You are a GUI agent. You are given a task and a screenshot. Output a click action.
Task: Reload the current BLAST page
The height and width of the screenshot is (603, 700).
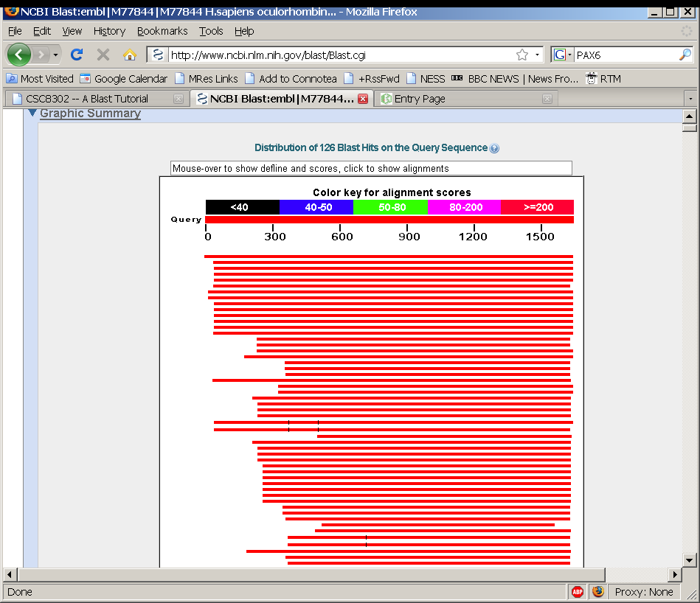pyautogui.click(x=77, y=55)
